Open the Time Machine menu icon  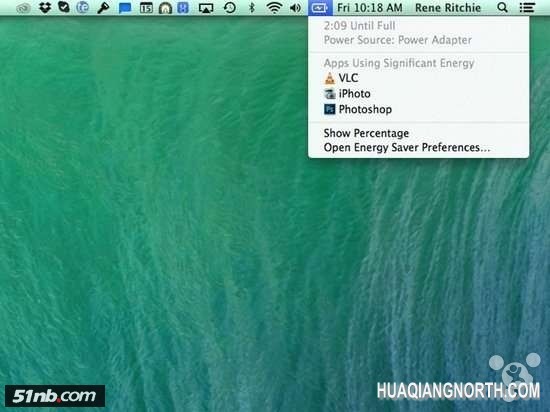tap(229, 7)
